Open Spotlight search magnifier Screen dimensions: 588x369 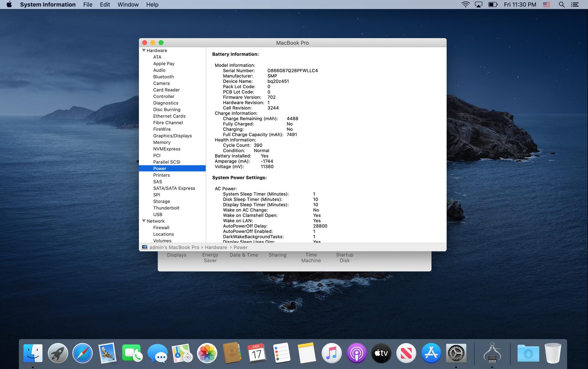pyautogui.click(x=561, y=4)
